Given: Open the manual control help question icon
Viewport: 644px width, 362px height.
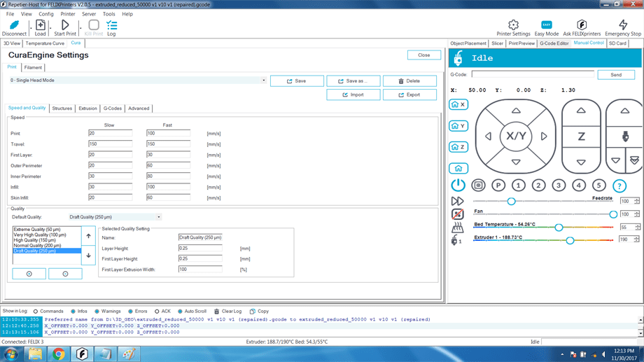Looking at the screenshot, I should point(619,186).
